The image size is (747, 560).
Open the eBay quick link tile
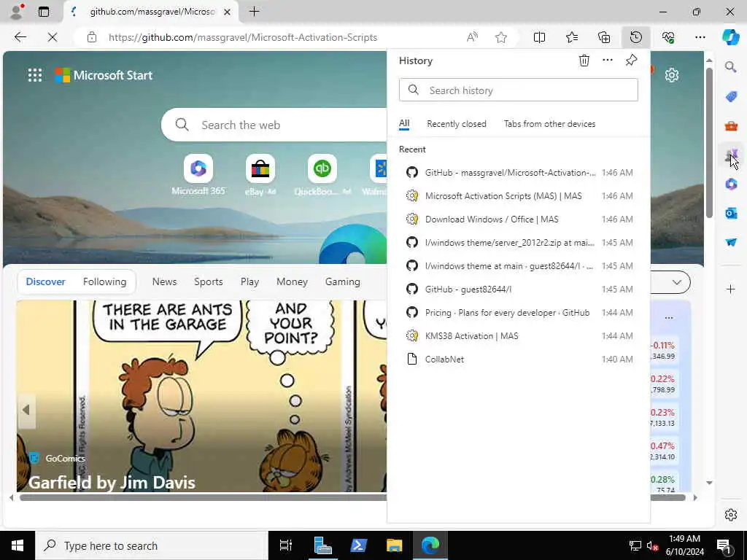click(260, 175)
